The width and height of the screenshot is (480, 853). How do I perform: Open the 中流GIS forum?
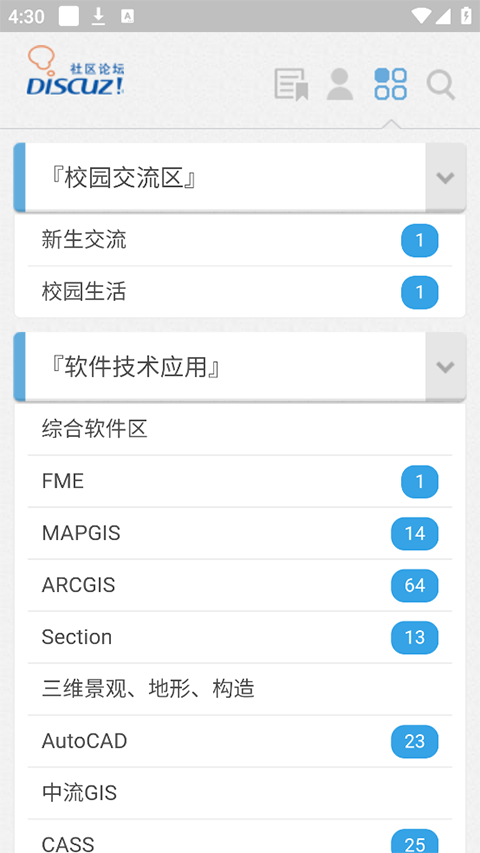[x=239, y=793]
